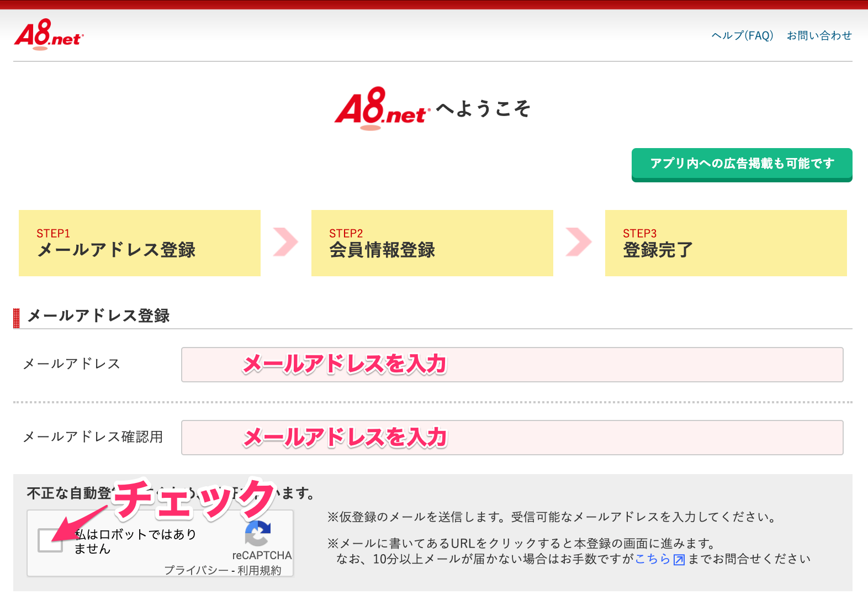Open the reCAPTCHA プライバシー link
This screenshot has height=610, width=868.
click(x=196, y=570)
